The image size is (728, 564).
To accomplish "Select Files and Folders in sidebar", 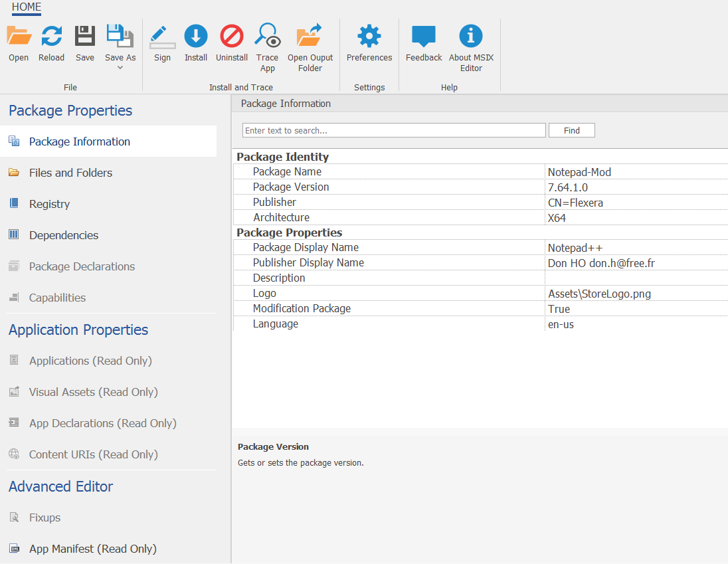I will (70, 173).
